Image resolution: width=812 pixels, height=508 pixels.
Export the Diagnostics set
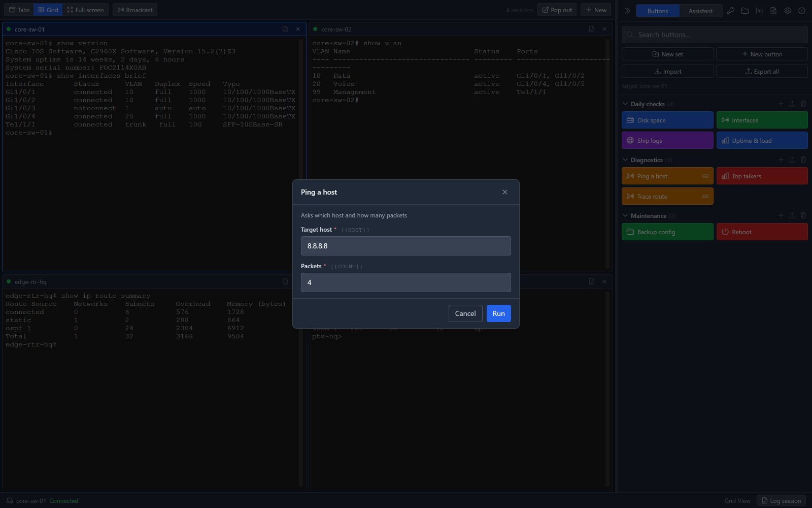[x=792, y=160]
